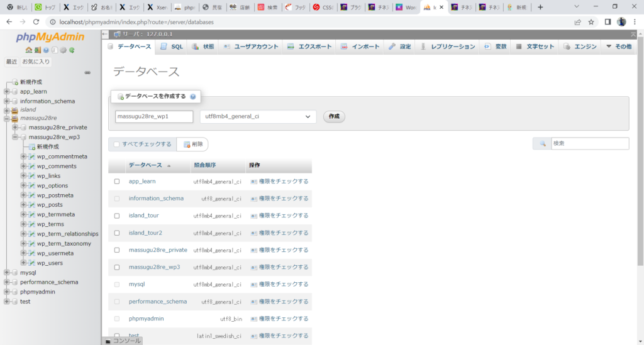Open the massugu28re_wp3 database link in table
The image size is (644, 345).
[x=155, y=267]
